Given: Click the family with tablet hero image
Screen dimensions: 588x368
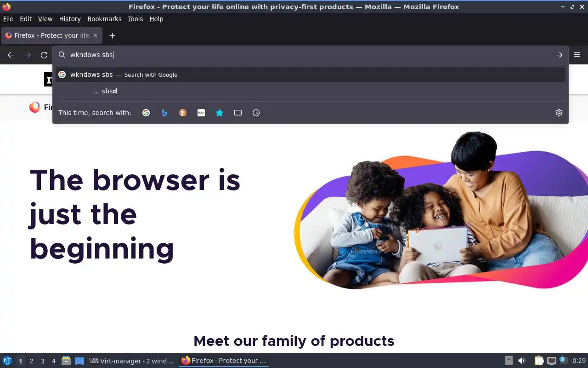Looking at the screenshot, I should tap(441, 211).
